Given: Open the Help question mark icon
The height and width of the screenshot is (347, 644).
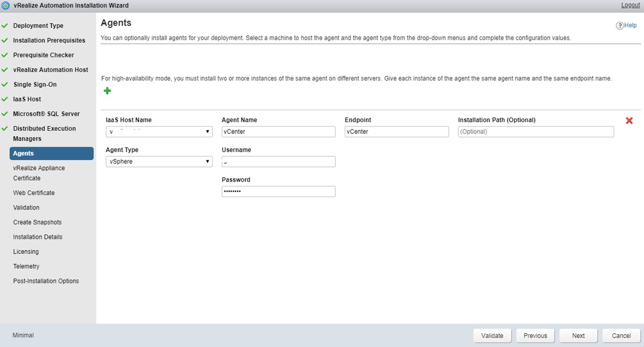Looking at the screenshot, I should [x=620, y=26].
